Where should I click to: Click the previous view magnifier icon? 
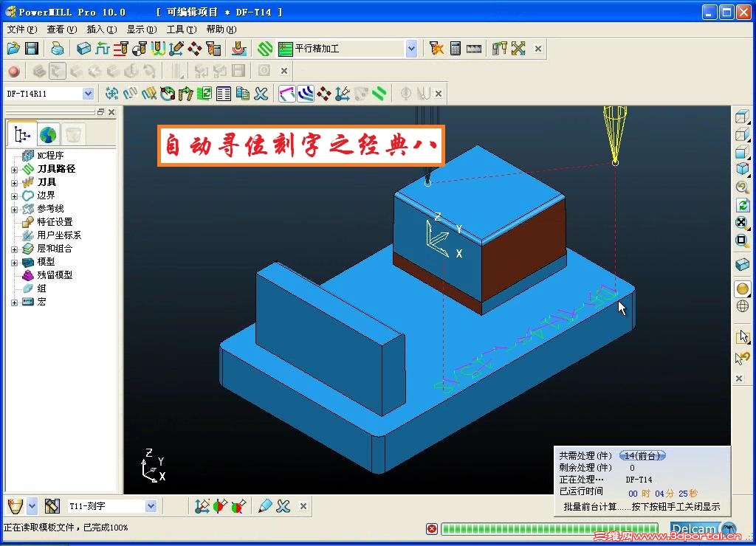tap(743, 187)
